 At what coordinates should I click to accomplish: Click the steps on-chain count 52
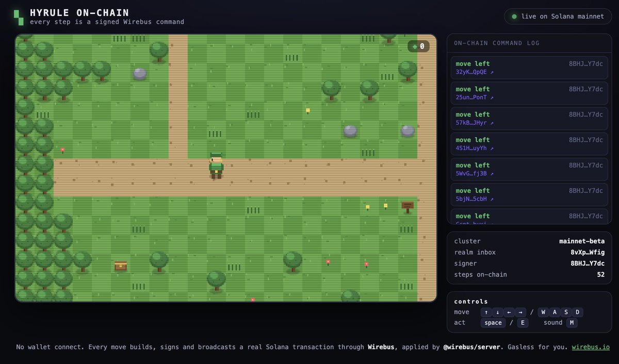pos(601,275)
